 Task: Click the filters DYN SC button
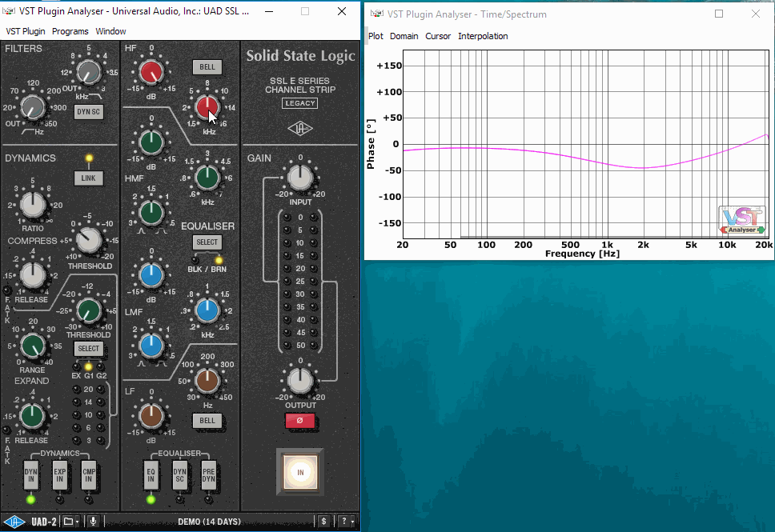click(x=89, y=112)
